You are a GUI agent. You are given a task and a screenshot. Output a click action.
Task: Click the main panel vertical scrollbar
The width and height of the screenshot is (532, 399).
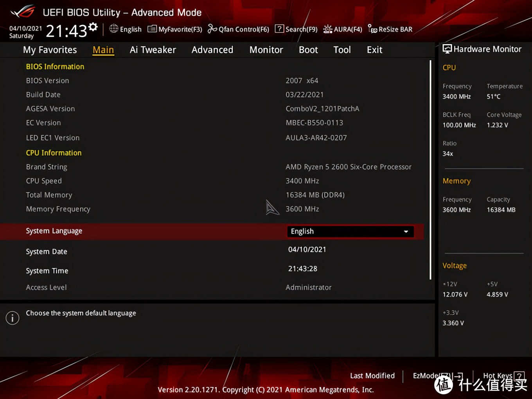coord(430,170)
